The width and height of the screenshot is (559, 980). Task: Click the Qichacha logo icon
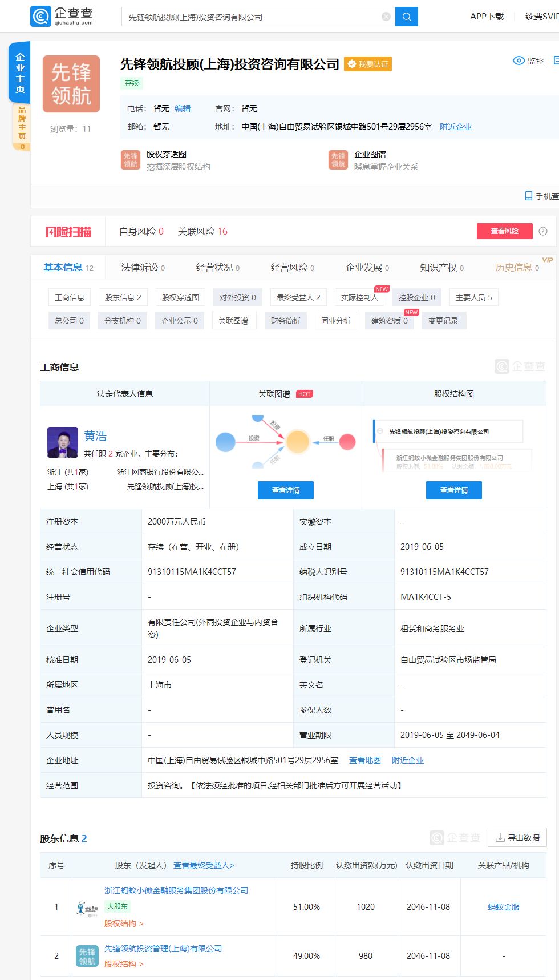[x=40, y=16]
